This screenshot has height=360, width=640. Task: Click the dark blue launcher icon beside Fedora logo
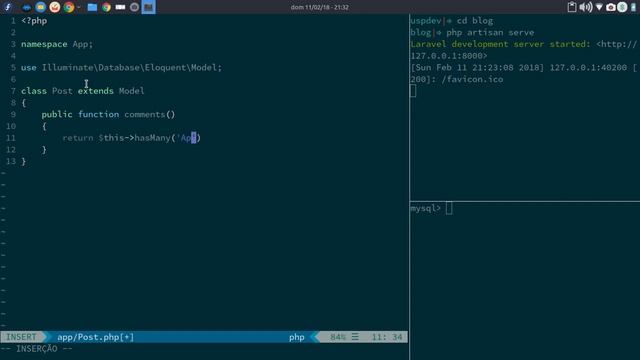pos(27,7)
